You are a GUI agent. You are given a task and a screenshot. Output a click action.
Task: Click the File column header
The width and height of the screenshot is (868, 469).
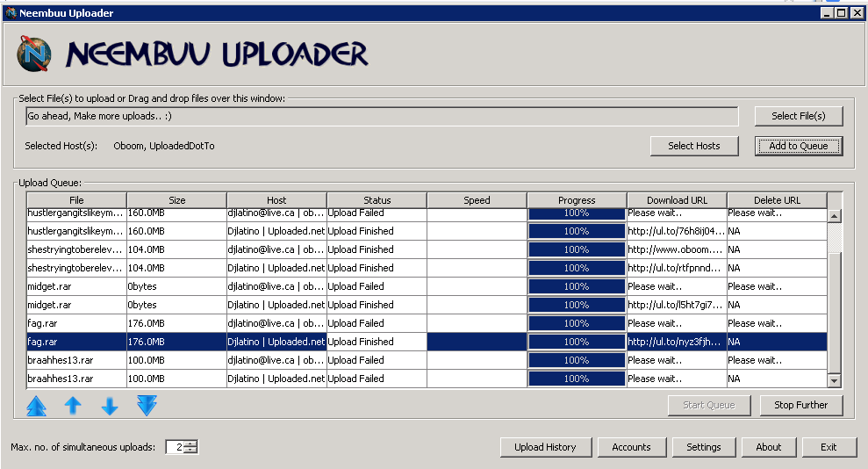coord(76,200)
